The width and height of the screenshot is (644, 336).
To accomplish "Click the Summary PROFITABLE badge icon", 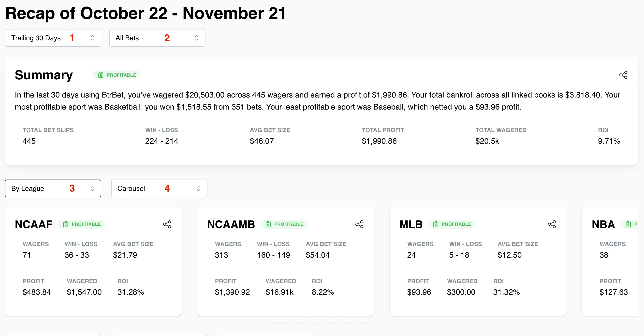I will point(101,75).
